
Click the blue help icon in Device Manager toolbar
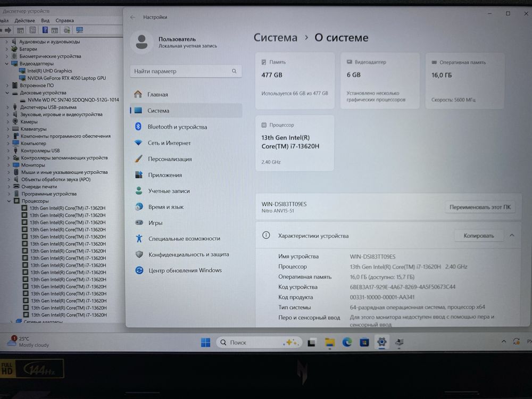pyautogui.click(x=45, y=30)
